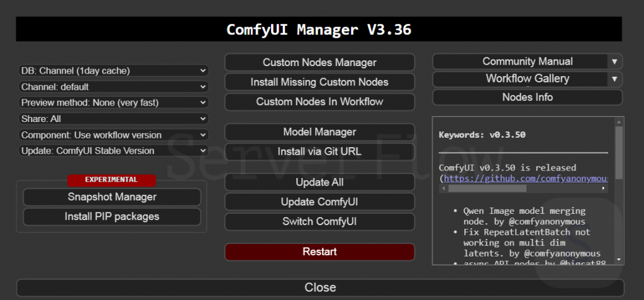Follow the github.com/comfyanonymous release link
Viewport: 644px width, 300px height.
coord(525,179)
